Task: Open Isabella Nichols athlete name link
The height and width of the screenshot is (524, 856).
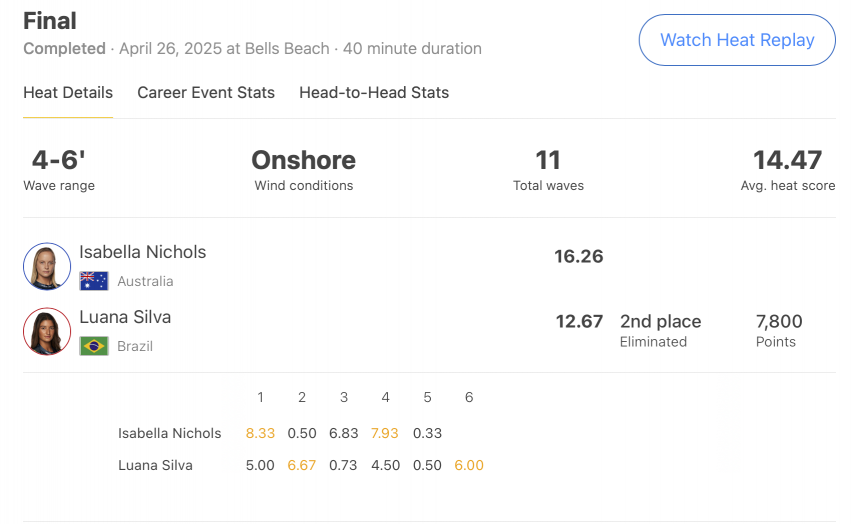Action: (142, 252)
